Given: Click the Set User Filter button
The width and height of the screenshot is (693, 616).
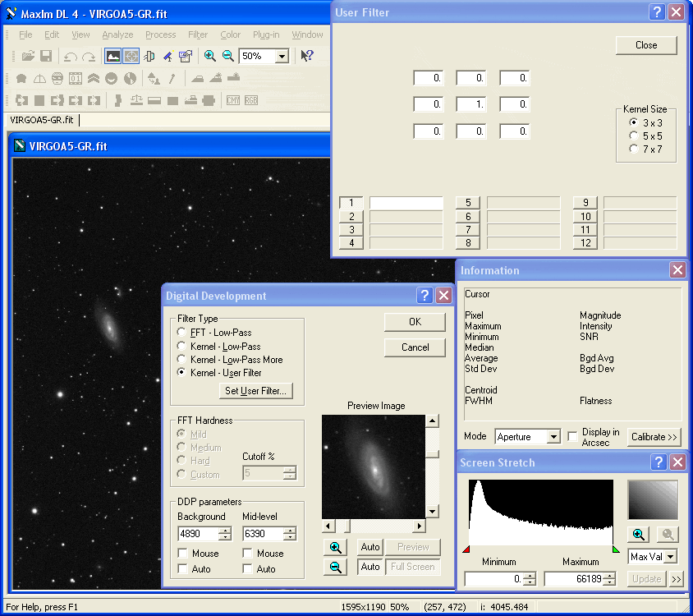Looking at the screenshot, I should tap(255, 391).
